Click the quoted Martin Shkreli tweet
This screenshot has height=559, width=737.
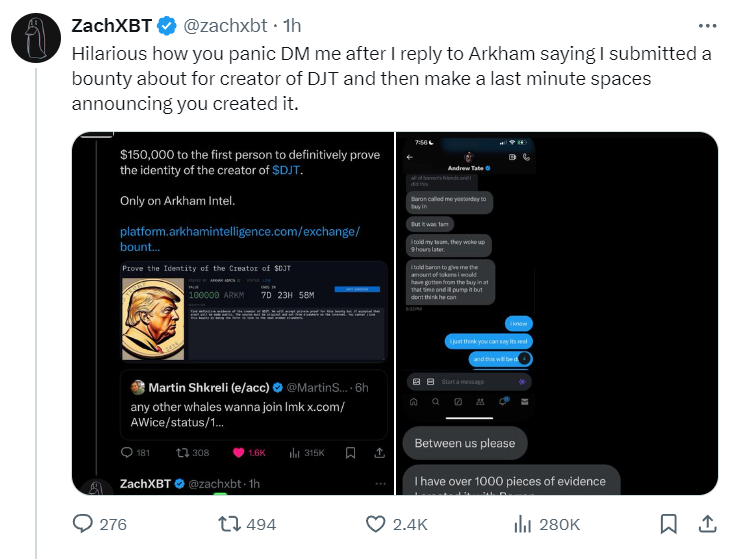[x=254, y=404]
